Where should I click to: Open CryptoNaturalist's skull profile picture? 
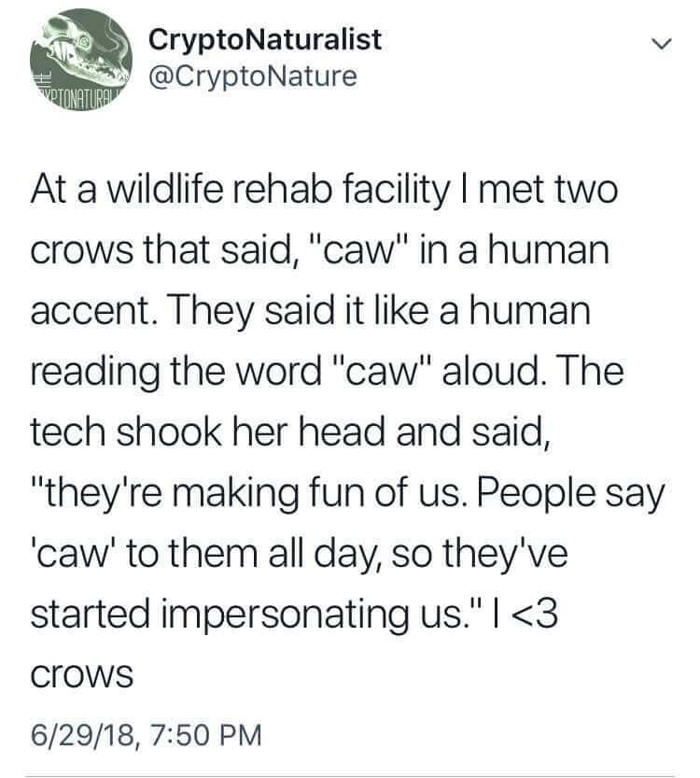81,60
